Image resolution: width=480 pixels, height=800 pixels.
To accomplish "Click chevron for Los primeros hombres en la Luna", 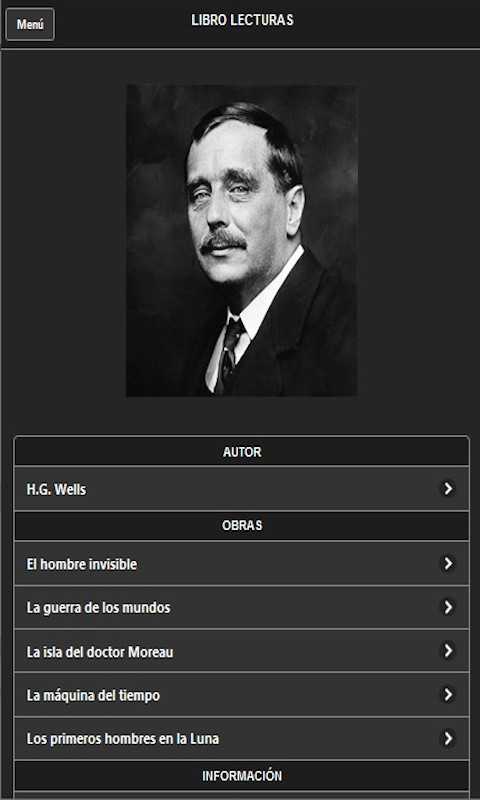I will coord(448,738).
